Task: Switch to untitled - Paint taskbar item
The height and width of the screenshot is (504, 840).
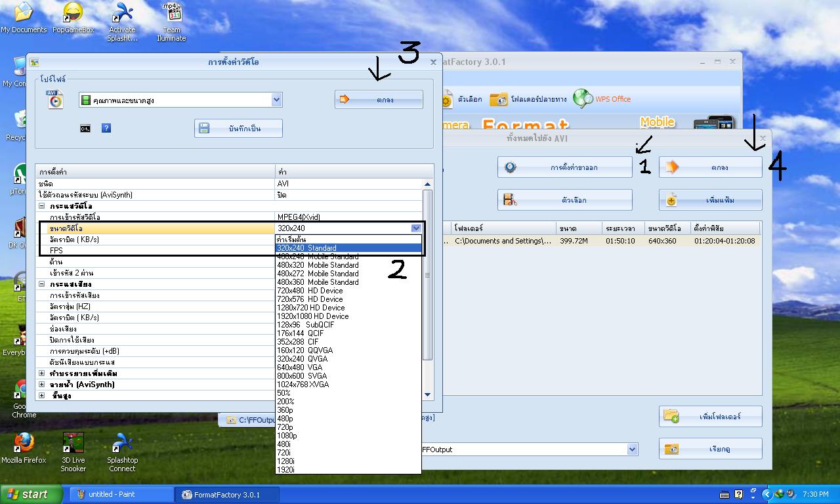Action: click(120, 495)
